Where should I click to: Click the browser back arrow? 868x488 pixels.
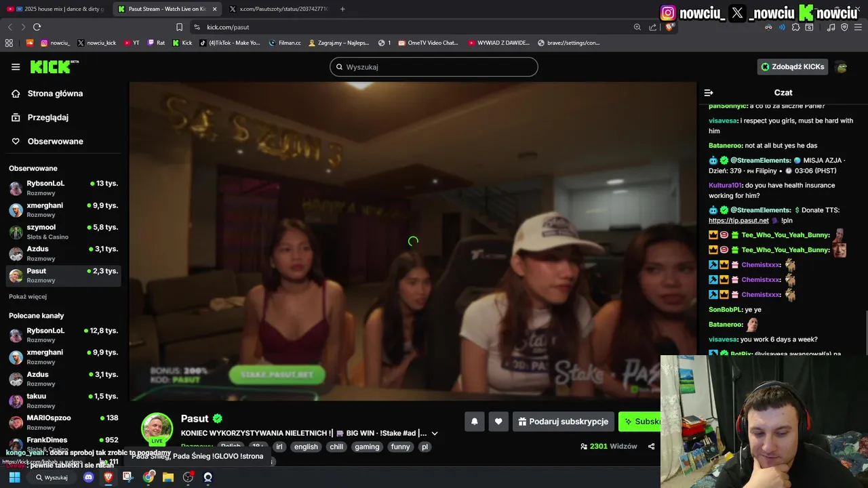pos(9,27)
